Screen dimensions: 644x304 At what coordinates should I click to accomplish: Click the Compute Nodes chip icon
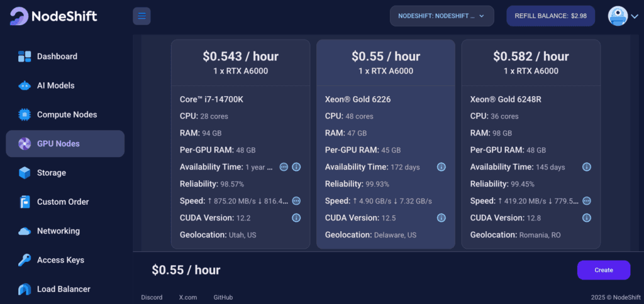(x=25, y=115)
